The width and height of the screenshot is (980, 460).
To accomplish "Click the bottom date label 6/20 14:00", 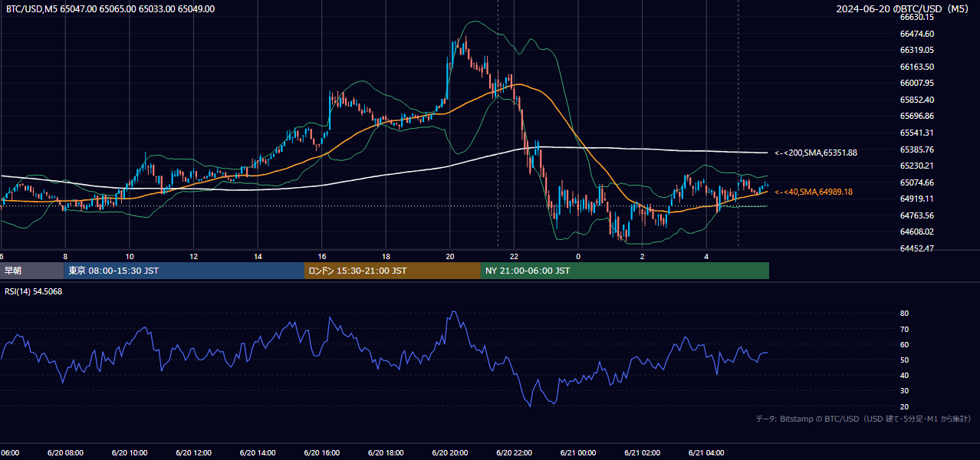I will 258,453.
